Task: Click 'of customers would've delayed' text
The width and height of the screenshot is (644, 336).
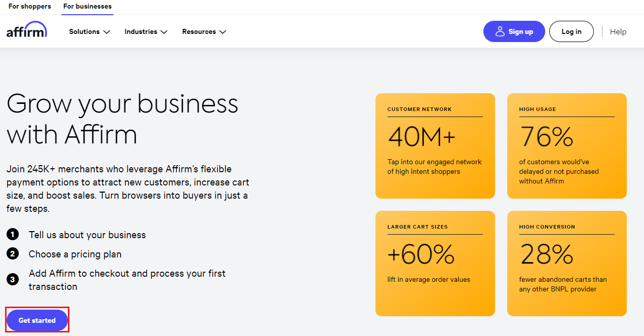Action: [559, 171]
